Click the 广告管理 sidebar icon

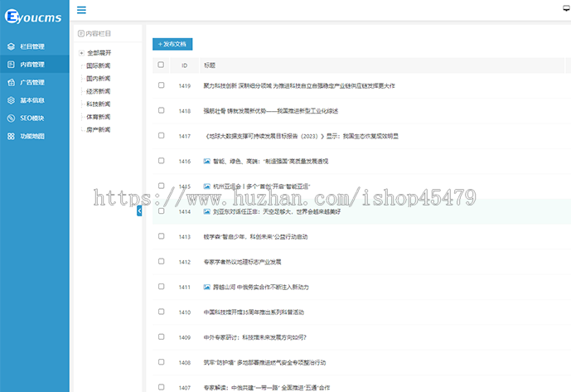click(x=11, y=82)
